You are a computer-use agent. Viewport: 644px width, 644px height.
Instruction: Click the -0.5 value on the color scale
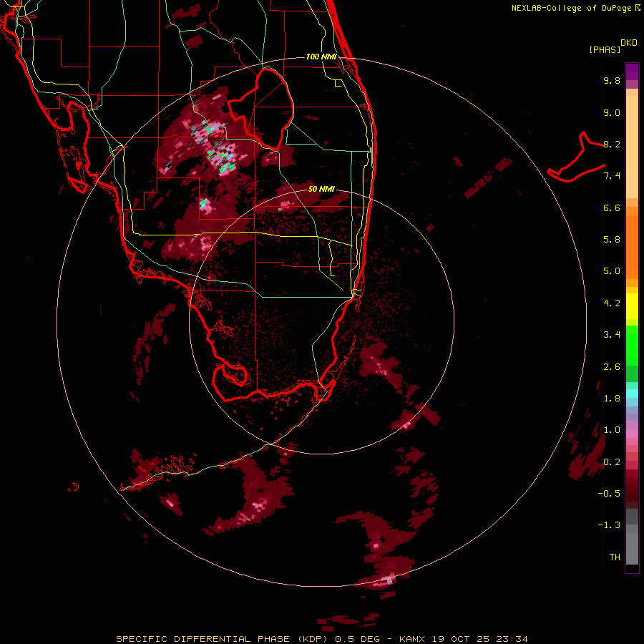(609, 494)
